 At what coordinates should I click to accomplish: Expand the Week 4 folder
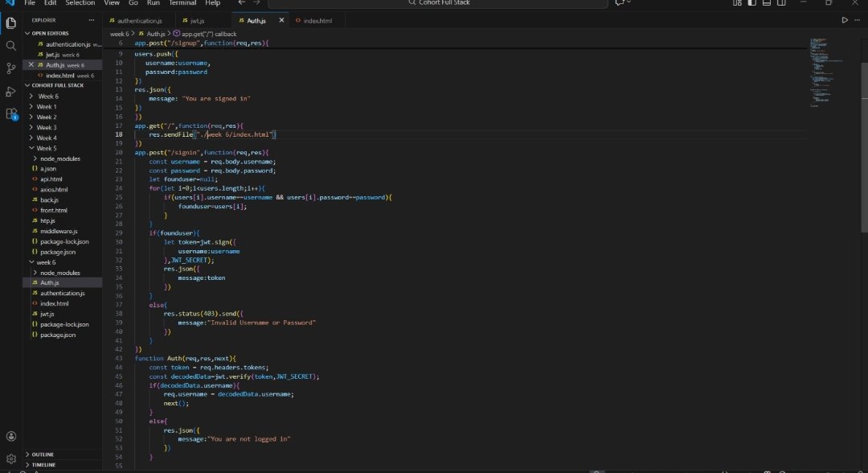point(46,138)
